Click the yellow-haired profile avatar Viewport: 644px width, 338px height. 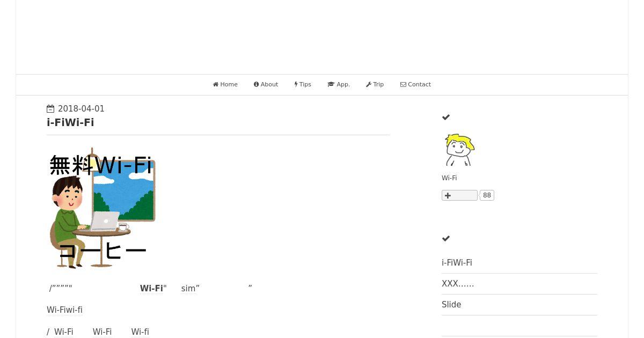pos(459,150)
